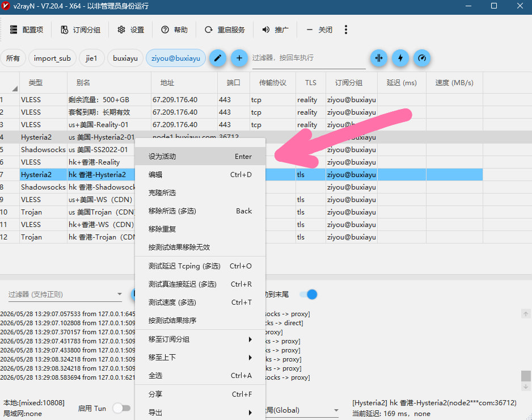The height and width of the screenshot is (420, 532).
Task: Switch to the jie1 tab
Action: coord(91,58)
